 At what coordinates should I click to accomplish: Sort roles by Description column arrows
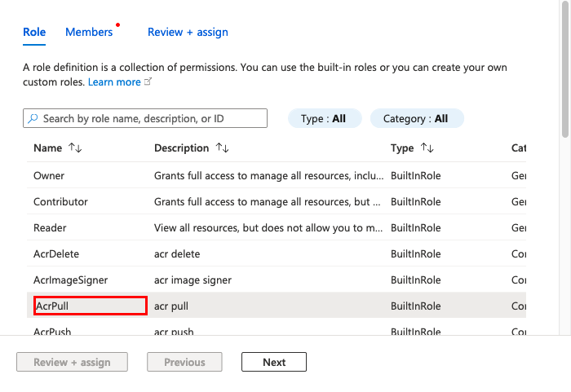coord(222,148)
